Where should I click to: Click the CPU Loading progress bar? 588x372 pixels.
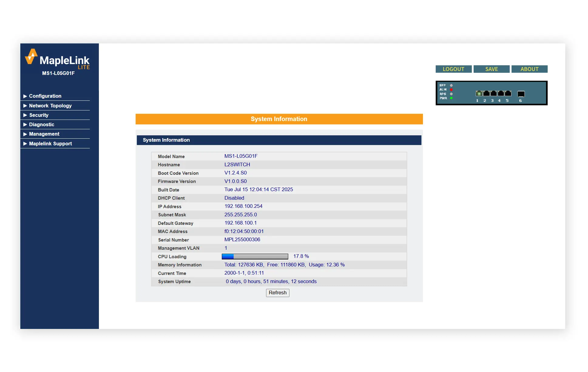pyautogui.click(x=255, y=256)
